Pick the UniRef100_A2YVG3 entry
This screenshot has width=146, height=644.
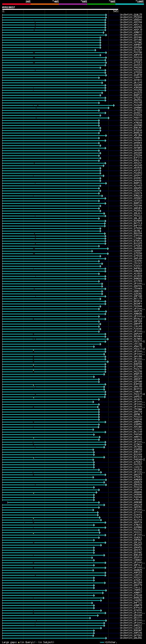point(131,186)
